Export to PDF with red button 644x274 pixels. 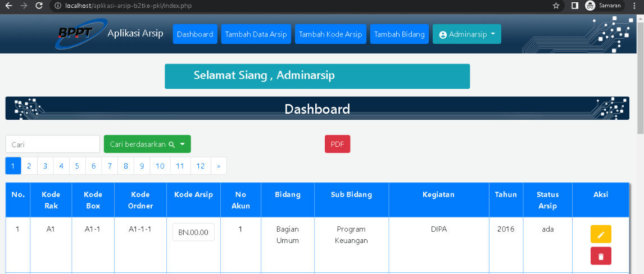coord(337,144)
